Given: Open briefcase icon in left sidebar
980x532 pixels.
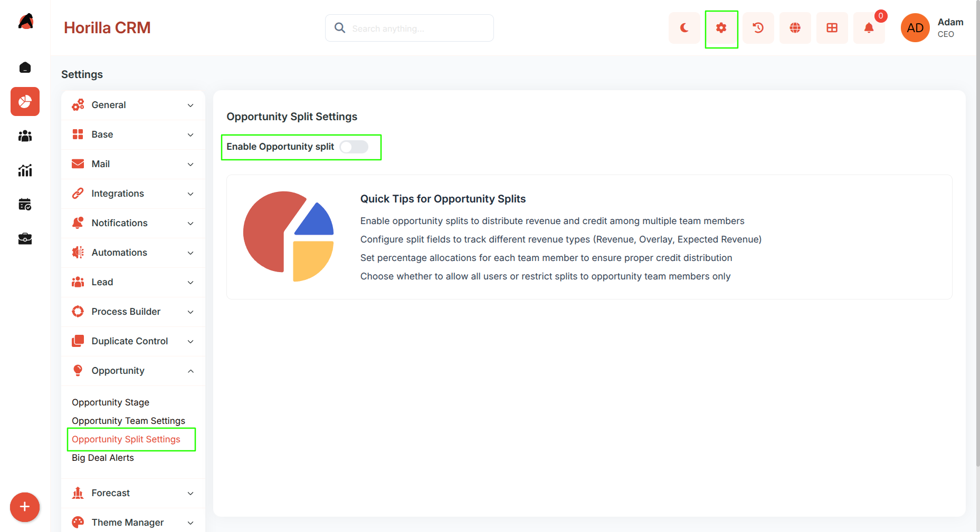Looking at the screenshot, I should click(x=25, y=239).
